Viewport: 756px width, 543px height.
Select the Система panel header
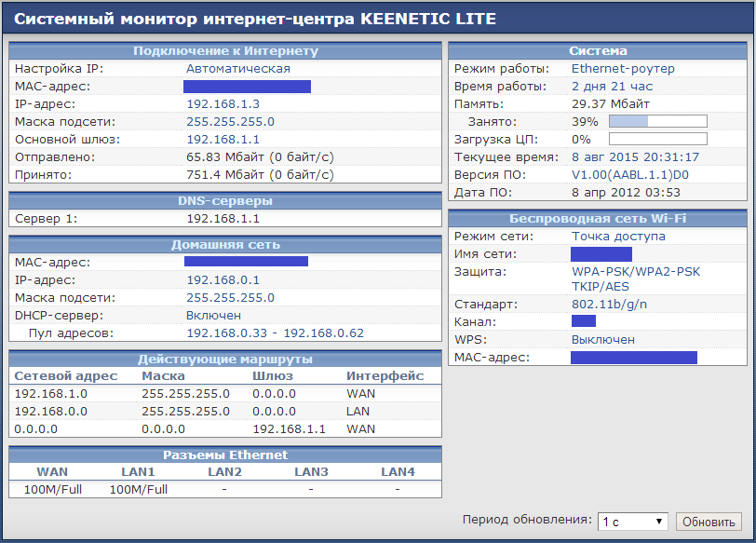click(598, 51)
